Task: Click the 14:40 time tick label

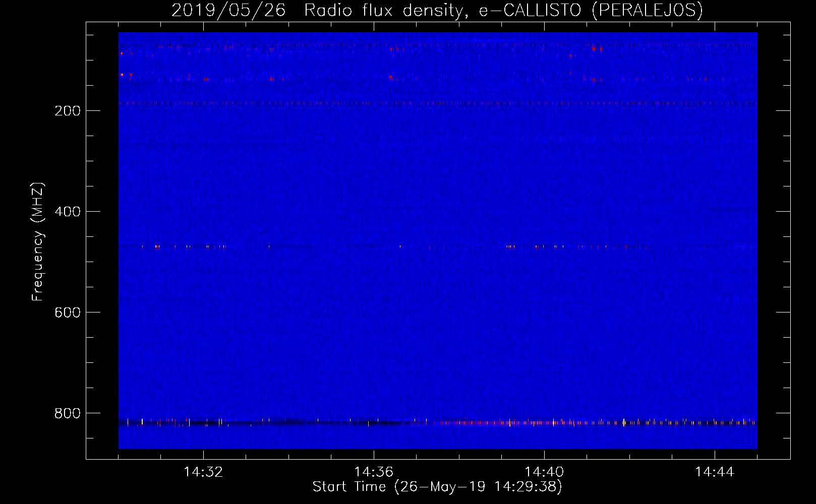Action: click(544, 472)
